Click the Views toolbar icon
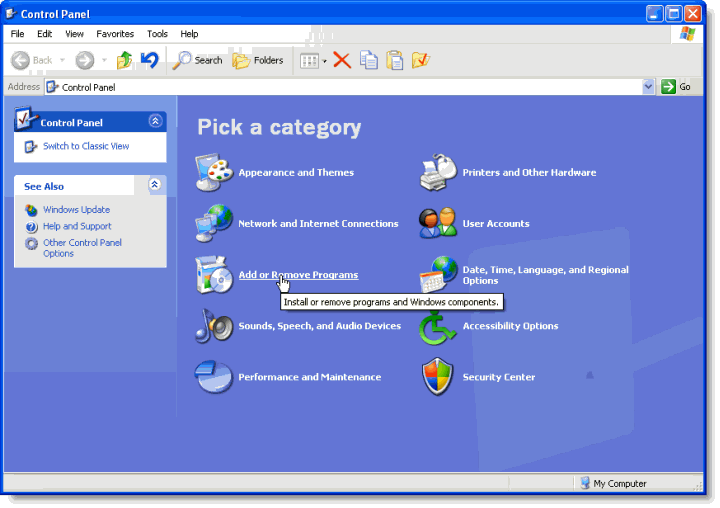 point(309,61)
